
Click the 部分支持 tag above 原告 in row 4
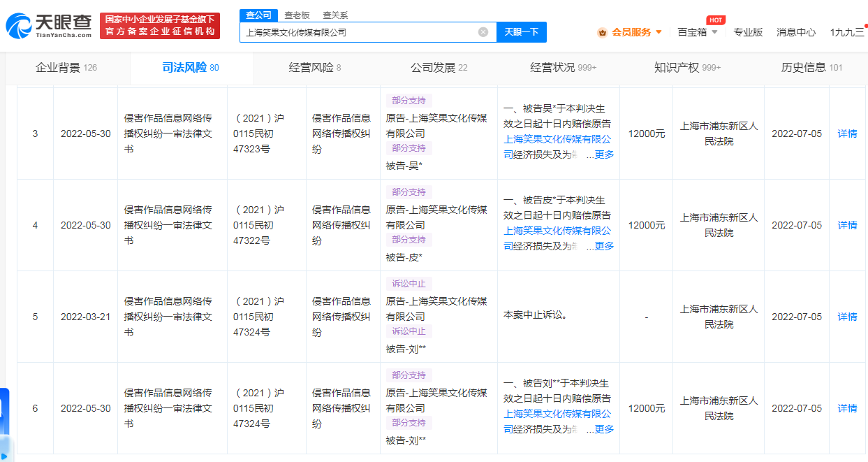click(409, 192)
